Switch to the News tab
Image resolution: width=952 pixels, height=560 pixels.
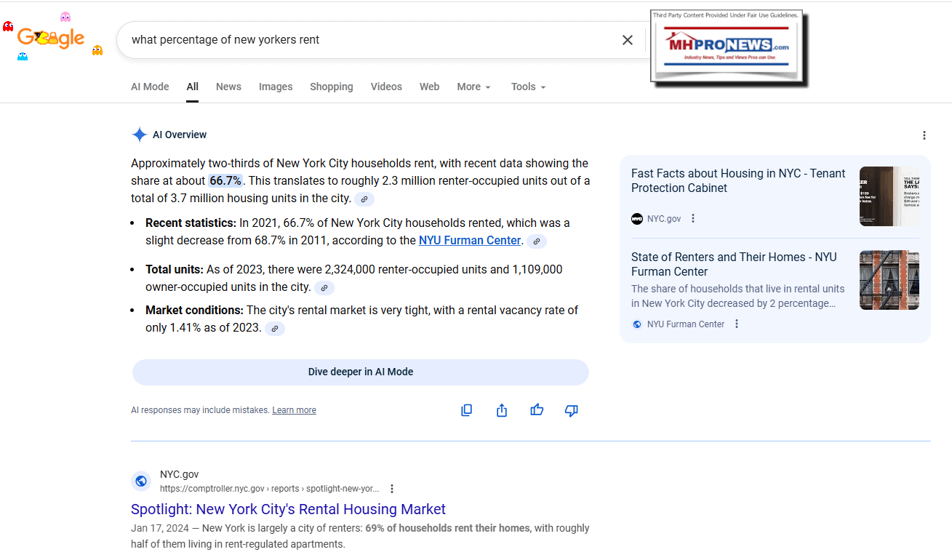pos(228,87)
